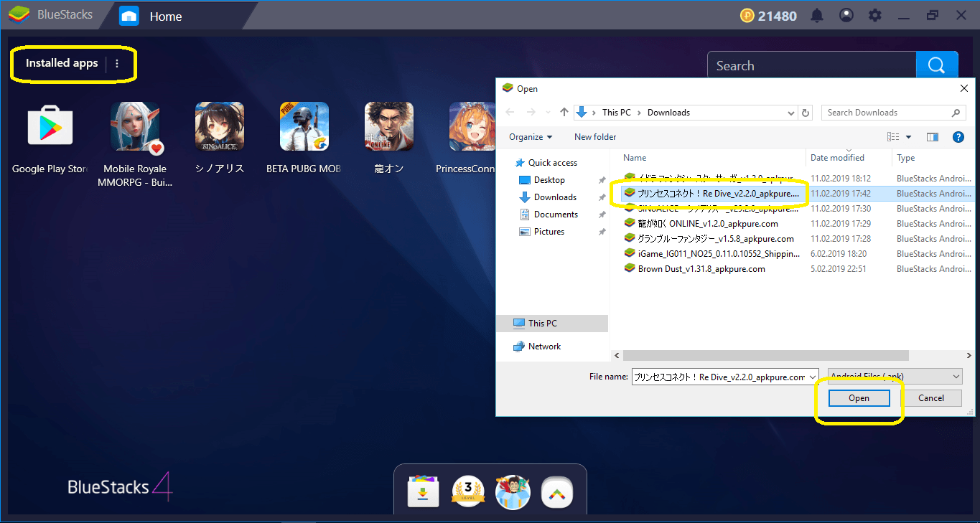Click the gold coin points icon
Viewport: 980px width, 523px height.
(747, 15)
